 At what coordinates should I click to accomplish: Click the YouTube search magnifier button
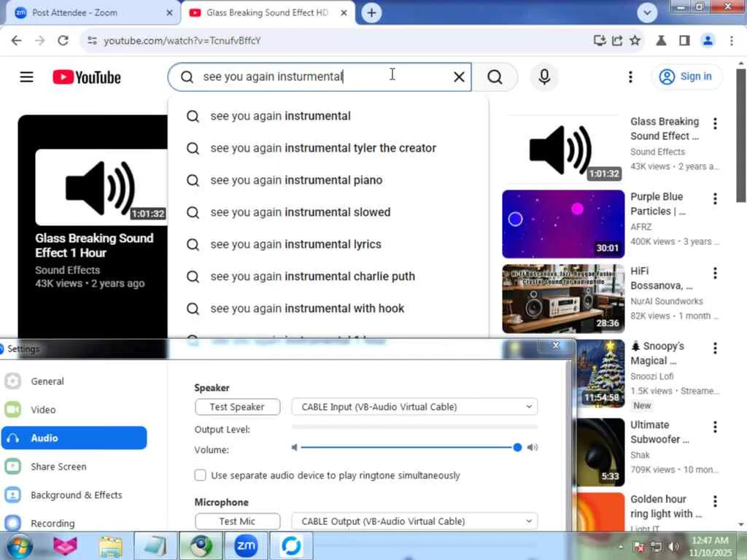(x=495, y=77)
